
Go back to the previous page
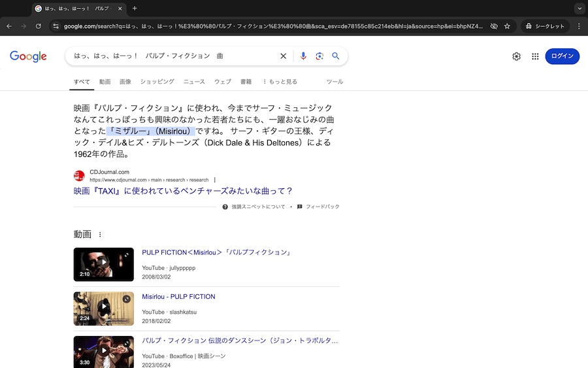tap(9, 26)
